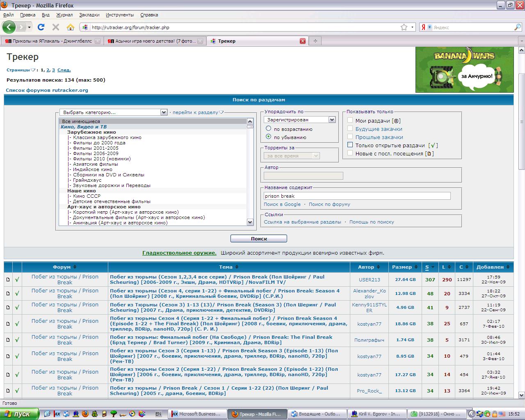The height and width of the screenshot is (420, 525).
Task: Click the 'prison break' title search field
Action: coord(357,196)
